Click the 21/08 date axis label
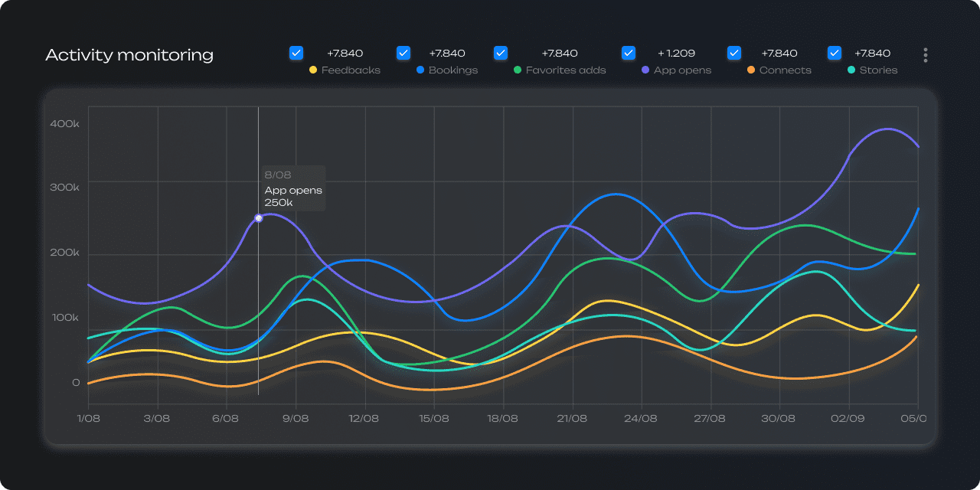The height and width of the screenshot is (490, 980). click(x=572, y=419)
